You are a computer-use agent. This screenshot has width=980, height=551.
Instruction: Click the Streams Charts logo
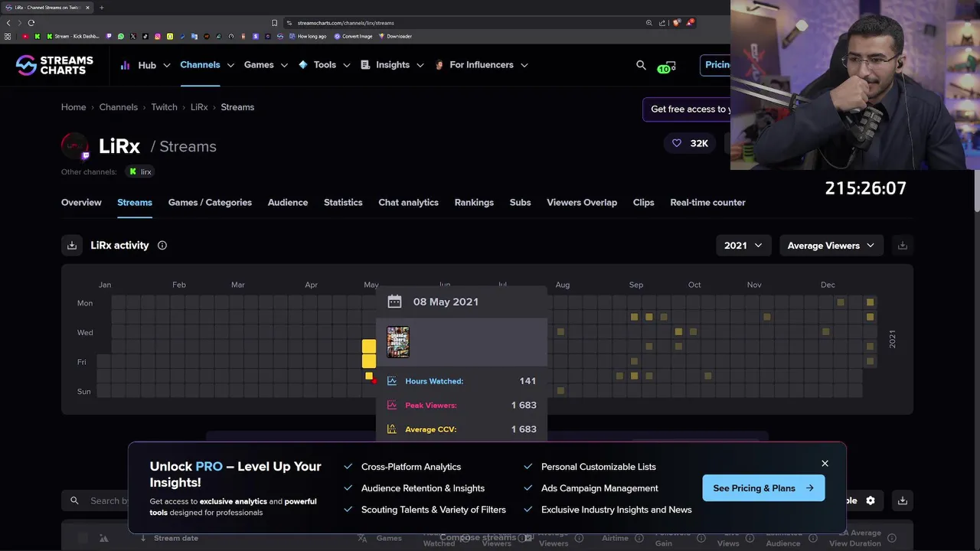54,65
